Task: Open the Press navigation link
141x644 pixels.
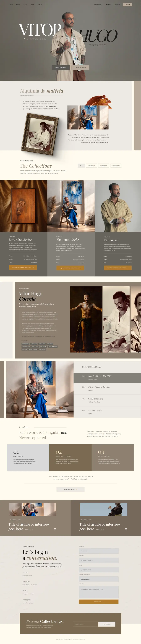Action: [x=32, y=5]
